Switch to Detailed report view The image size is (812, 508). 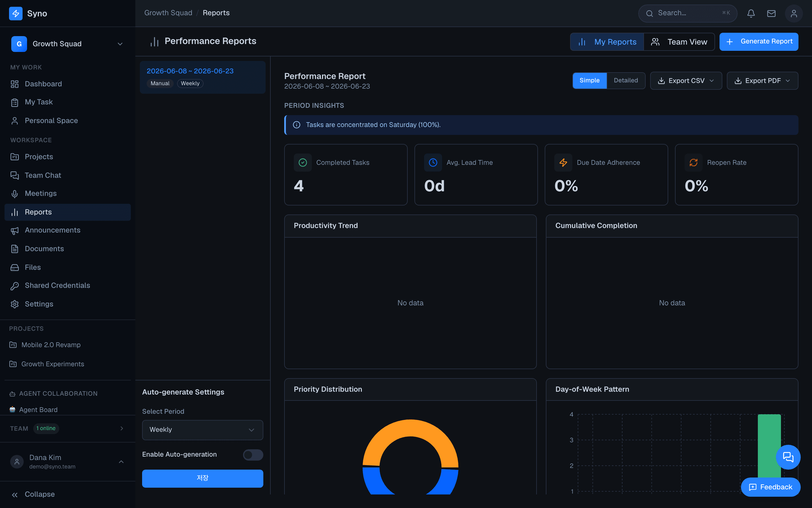click(626, 81)
